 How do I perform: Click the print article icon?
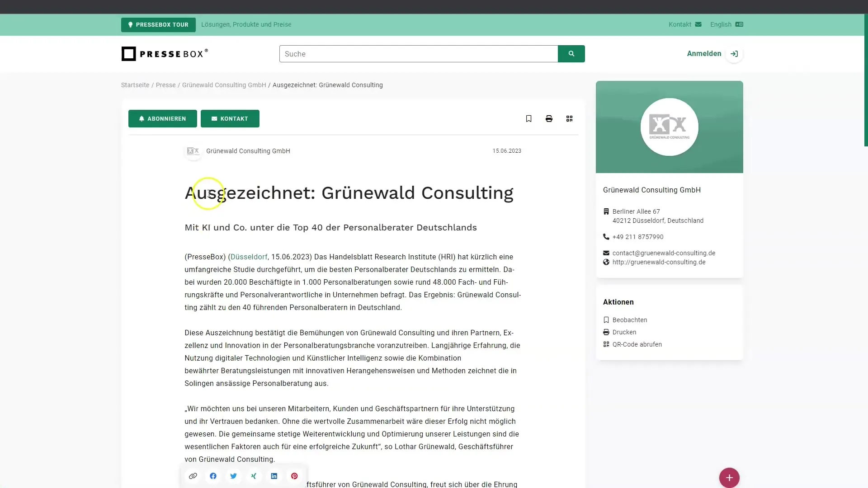coord(548,118)
